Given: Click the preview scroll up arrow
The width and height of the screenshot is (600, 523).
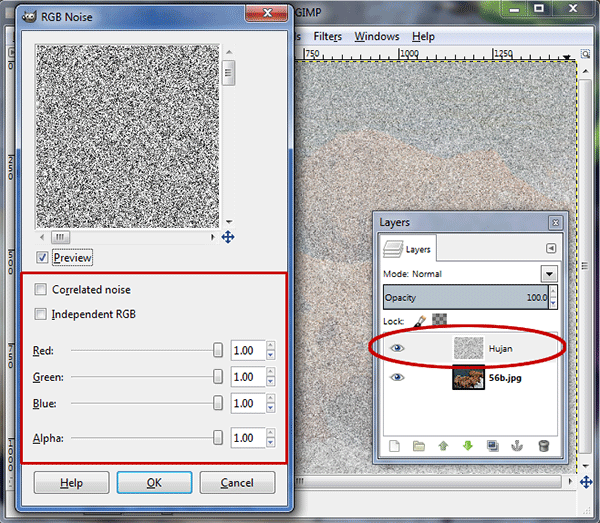Looking at the screenshot, I should (x=229, y=52).
